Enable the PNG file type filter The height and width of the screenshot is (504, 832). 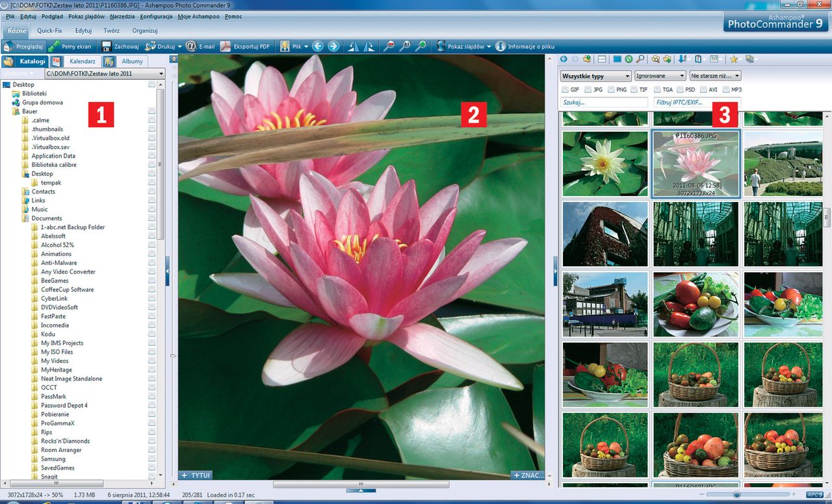pos(610,90)
